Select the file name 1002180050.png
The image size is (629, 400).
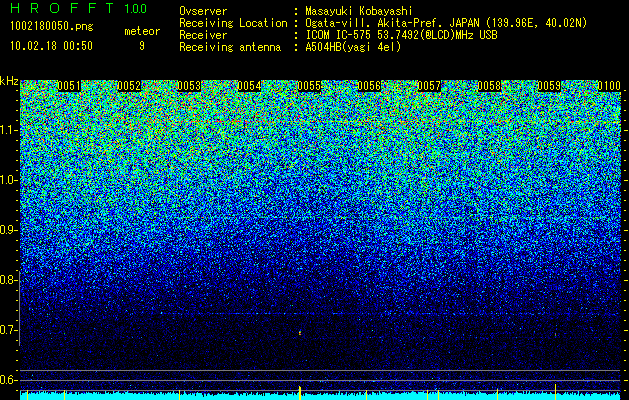52,27
